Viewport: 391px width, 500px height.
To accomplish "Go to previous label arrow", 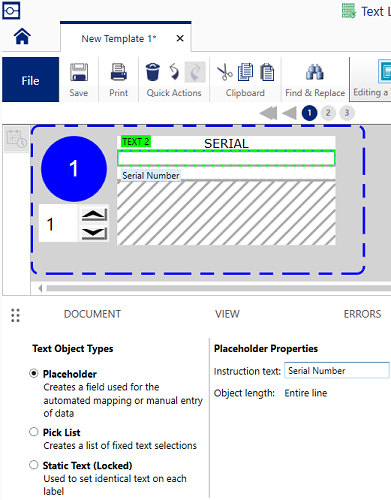I will pyautogui.click(x=289, y=113).
